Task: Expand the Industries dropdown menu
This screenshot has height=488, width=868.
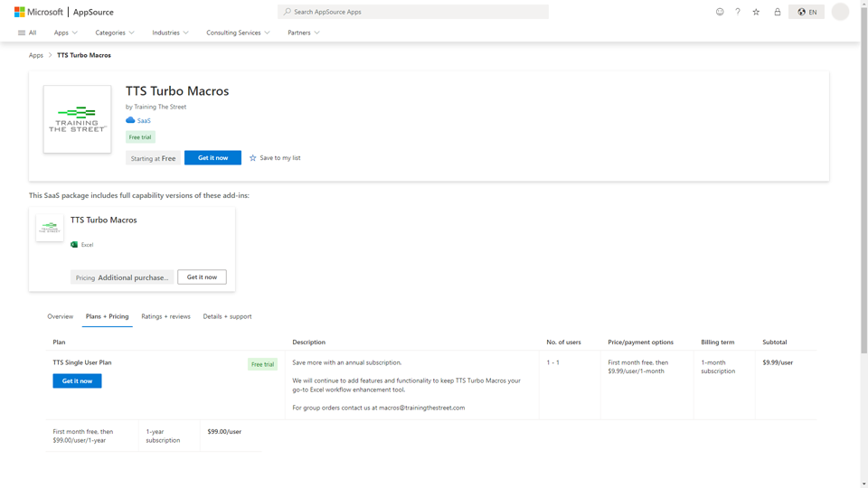Action: tap(170, 33)
